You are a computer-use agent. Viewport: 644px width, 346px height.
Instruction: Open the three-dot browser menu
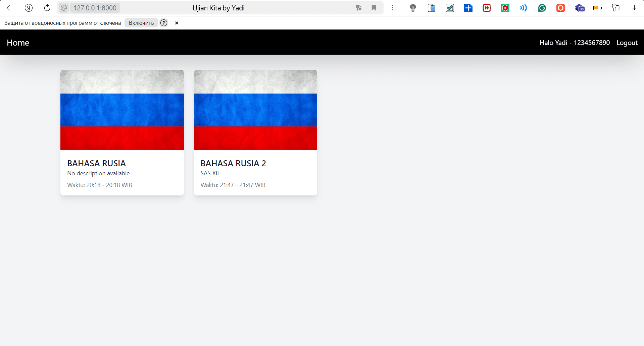tap(392, 8)
